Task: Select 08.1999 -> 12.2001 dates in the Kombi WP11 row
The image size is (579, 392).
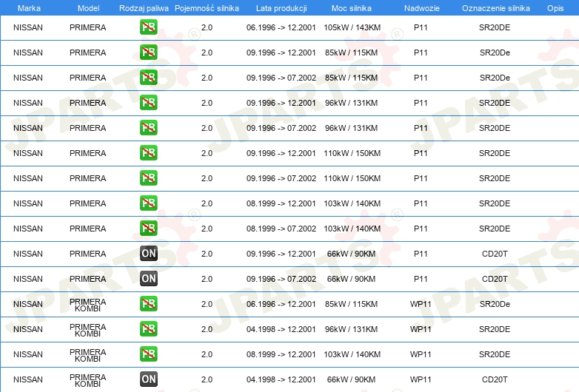Action: click(x=281, y=354)
